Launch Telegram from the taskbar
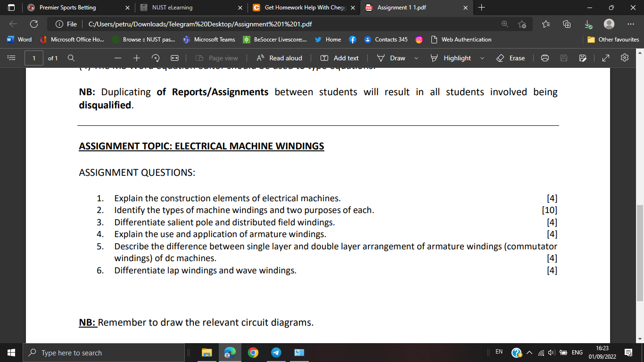 point(276,353)
